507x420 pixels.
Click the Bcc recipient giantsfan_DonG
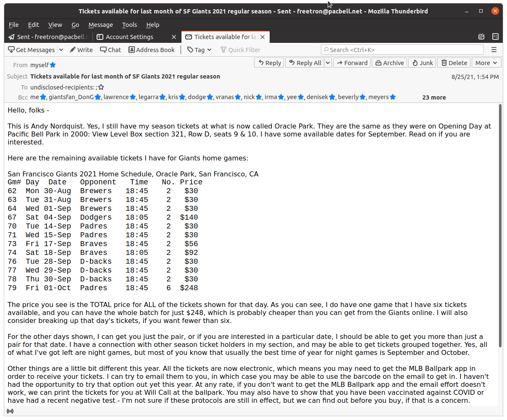pyautogui.click(x=71, y=97)
